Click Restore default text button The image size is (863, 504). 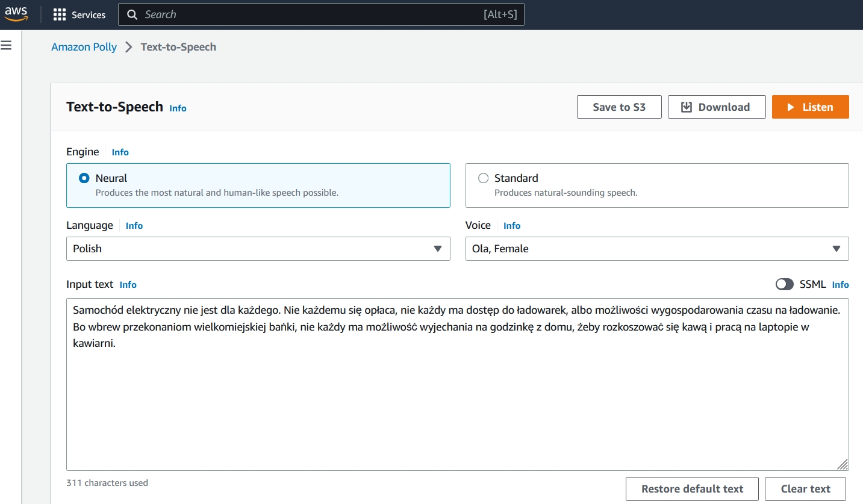coord(692,489)
